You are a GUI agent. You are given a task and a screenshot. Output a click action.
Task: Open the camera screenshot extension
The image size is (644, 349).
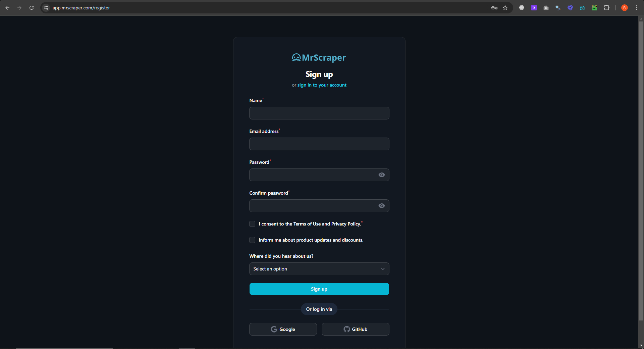coord(546,8)
